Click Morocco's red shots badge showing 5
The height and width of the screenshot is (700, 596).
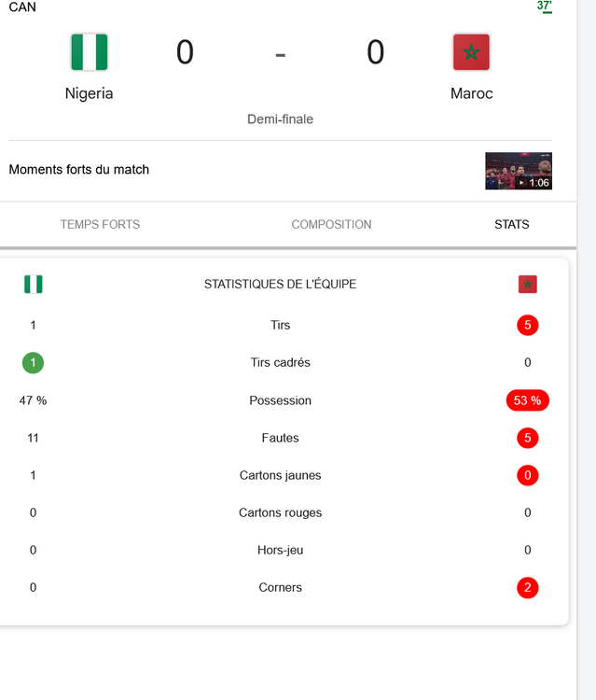coord(528,326)
